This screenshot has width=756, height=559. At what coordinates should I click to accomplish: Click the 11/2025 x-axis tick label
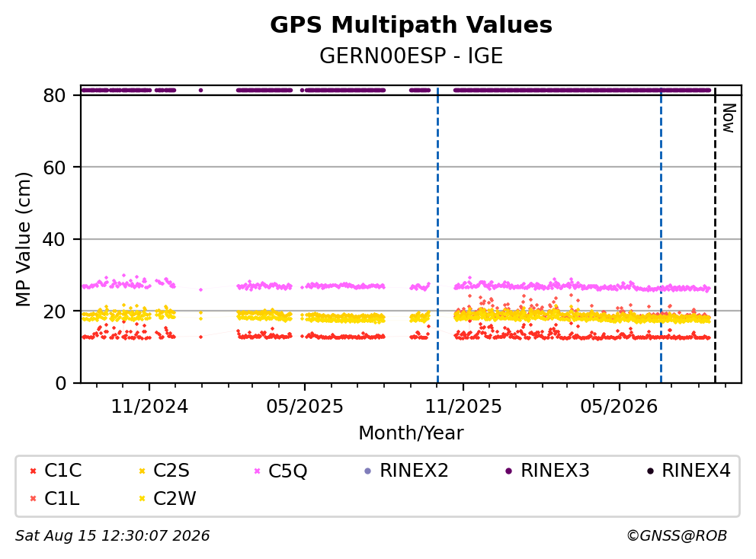(463, 407)
